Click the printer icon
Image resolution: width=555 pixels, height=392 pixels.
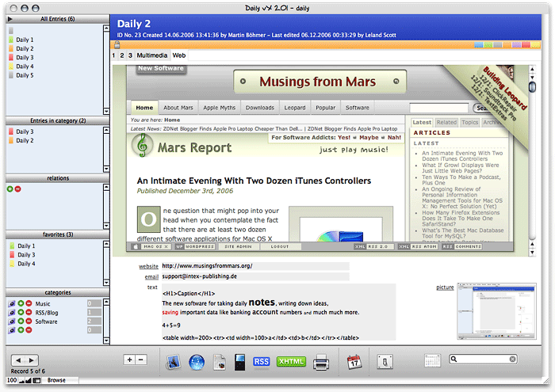(x=320, y=363)
